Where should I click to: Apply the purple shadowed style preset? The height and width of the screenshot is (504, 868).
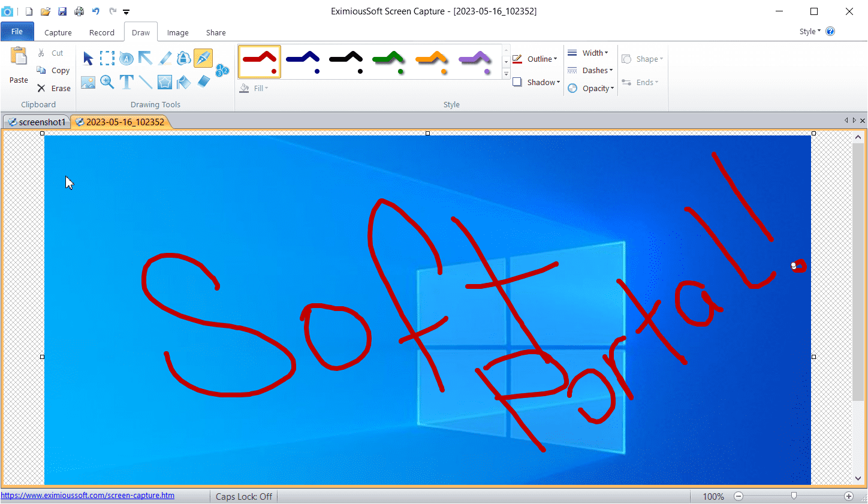[475, 62]
